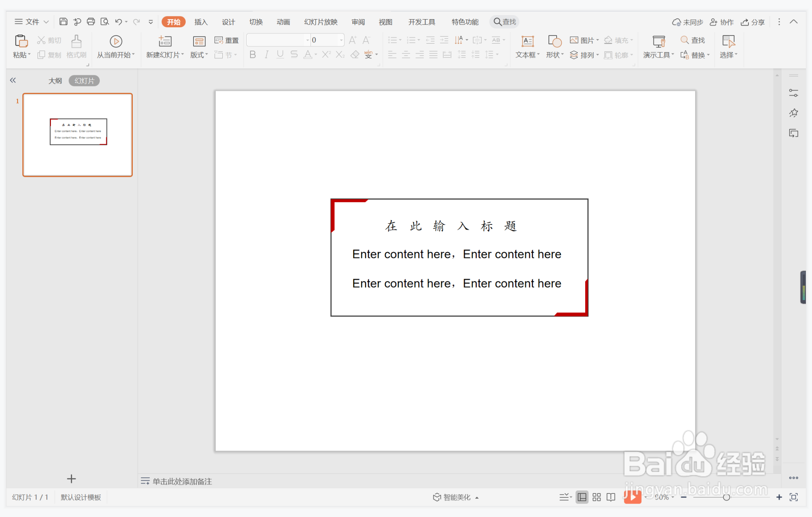Click the Share button
This screenshot has width=812, height=517.
(x=753, y=22)
